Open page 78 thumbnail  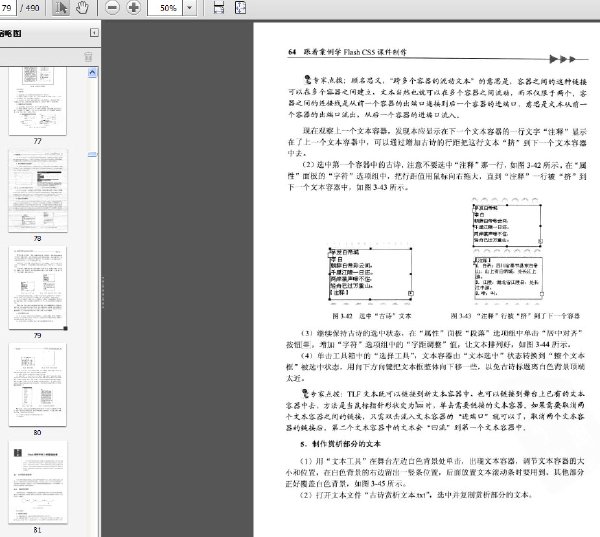[38, 191]
